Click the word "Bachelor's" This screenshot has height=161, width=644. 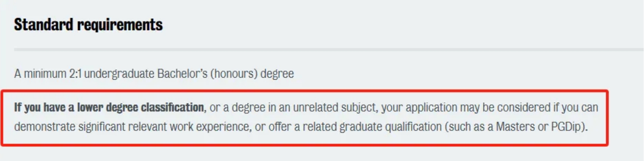click(182, 74)
